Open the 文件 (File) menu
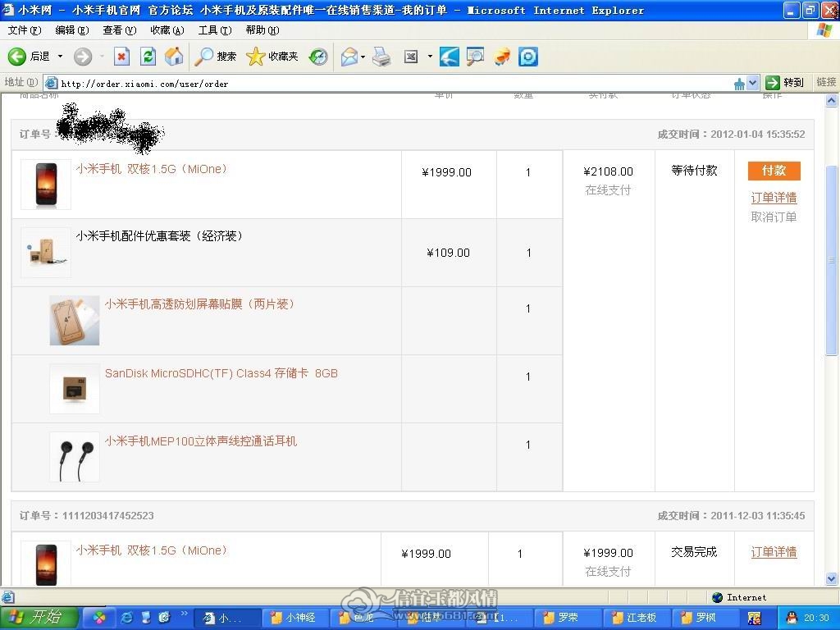This screenshot has height=630, width=840. [x=24, y=30]
